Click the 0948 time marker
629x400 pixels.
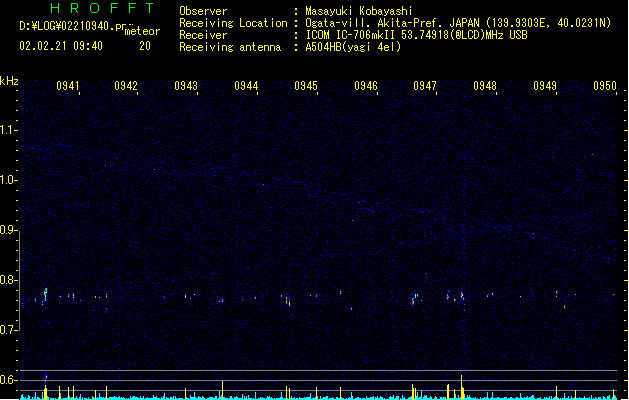point(485,85)
